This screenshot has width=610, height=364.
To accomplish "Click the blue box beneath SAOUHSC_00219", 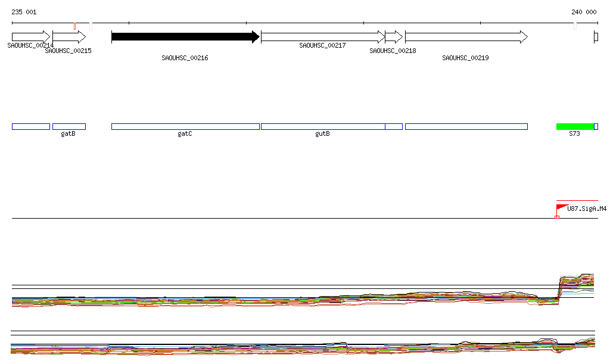I will (466, 126).
